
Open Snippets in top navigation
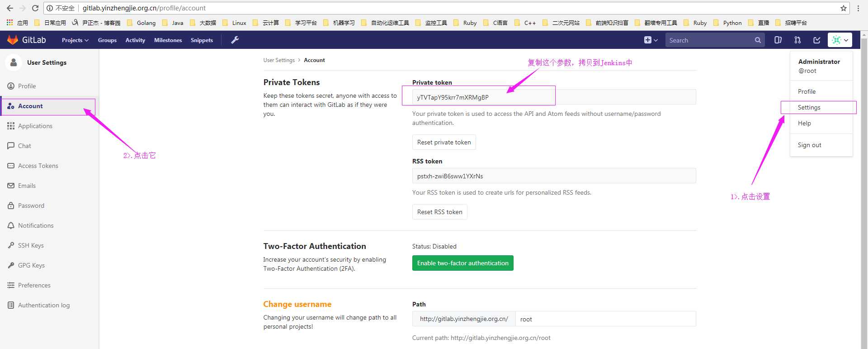pos(202,40)
